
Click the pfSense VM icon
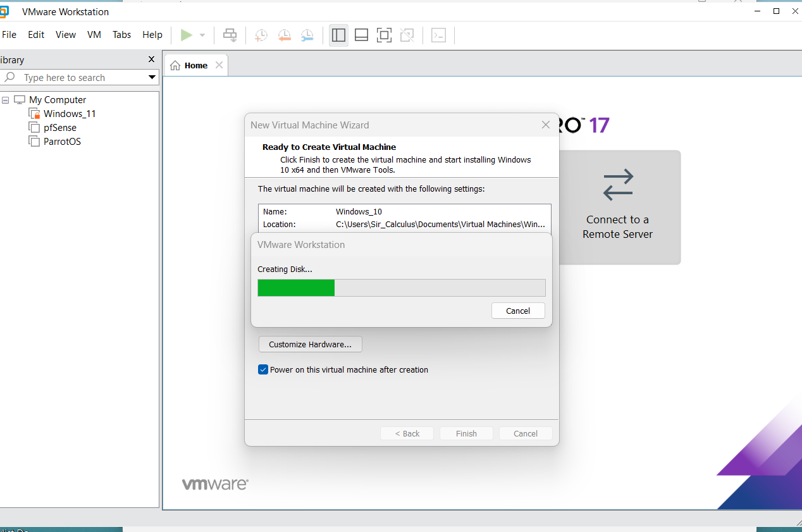pos(34,128)
